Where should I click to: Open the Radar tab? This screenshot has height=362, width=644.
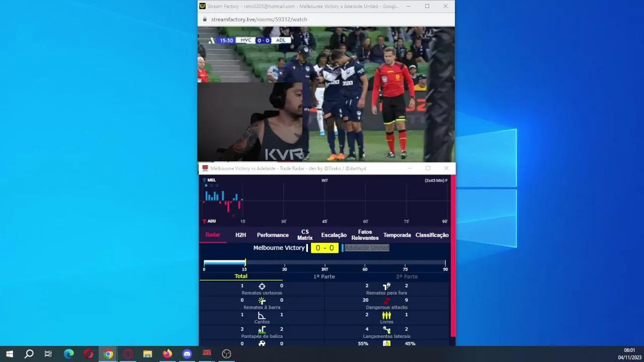(213, 235)
